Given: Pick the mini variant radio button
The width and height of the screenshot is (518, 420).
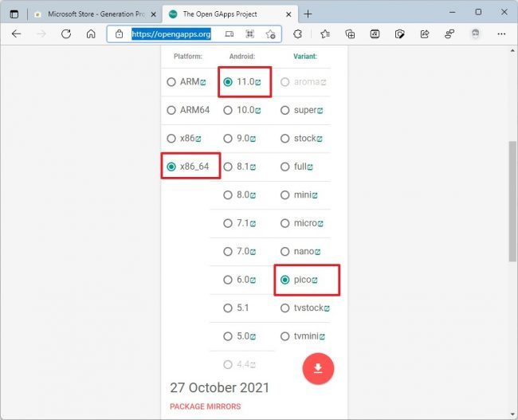Looking at the screenshot, I should 285,195.
